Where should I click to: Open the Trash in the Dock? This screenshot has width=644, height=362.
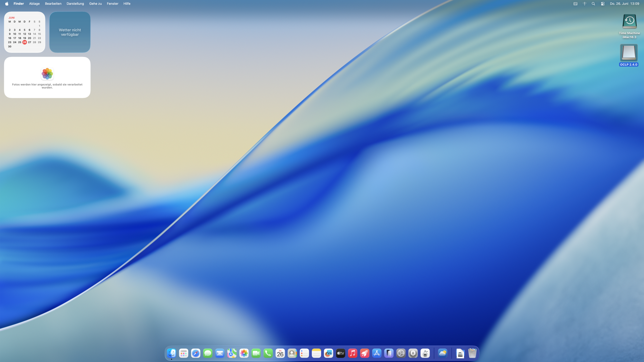coord(472,353)
